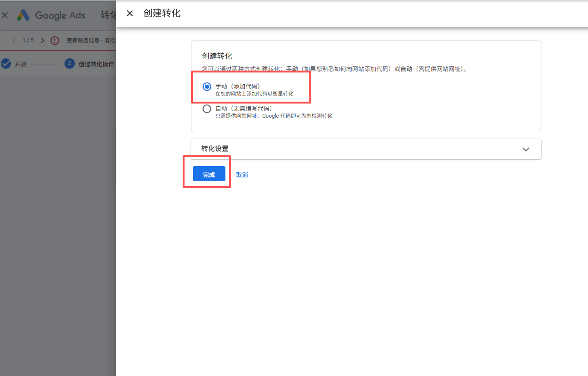588x376 pixels.
Task: Click the blue checkmark beside 开始
Action: pos(6,64)
